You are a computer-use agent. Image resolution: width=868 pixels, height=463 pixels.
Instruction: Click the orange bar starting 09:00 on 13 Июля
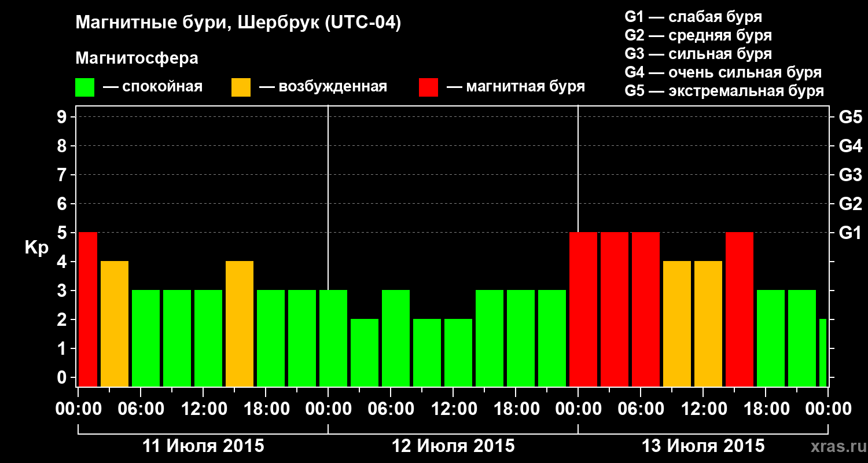[677, 324]
